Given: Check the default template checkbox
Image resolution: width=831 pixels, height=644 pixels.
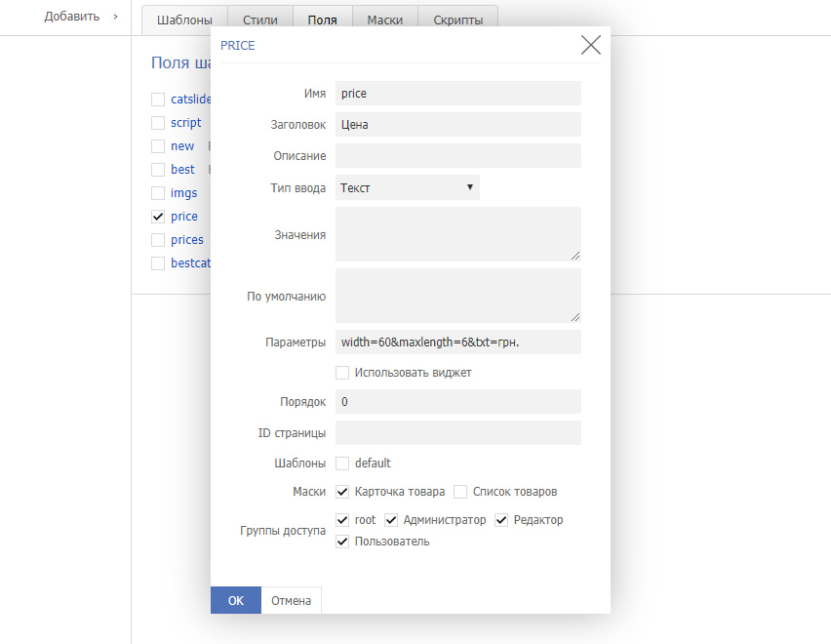Looking at the screenshot, I should [x=342, y=463].
